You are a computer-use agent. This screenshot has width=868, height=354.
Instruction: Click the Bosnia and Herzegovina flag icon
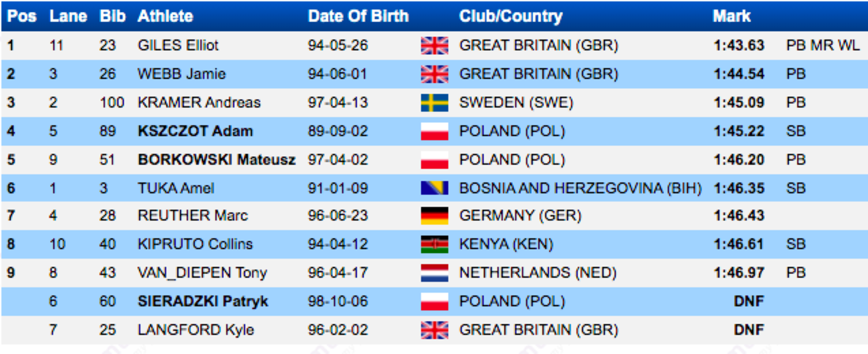tap(434, 188)
